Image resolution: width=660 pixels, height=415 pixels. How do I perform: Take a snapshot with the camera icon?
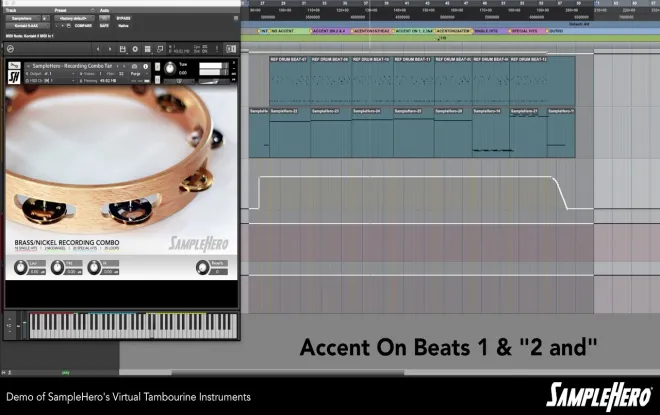134,67
